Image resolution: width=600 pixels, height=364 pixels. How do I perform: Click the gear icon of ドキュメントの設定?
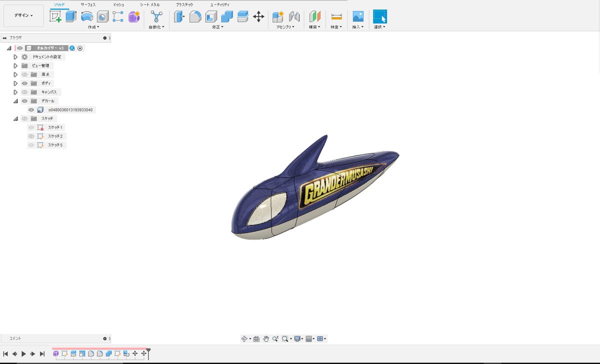24,57
